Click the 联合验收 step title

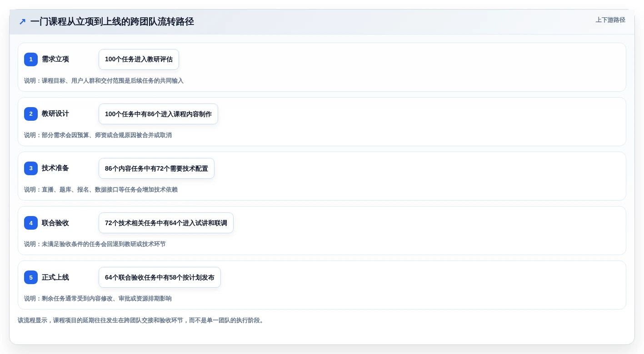click(x=55, y=223)
